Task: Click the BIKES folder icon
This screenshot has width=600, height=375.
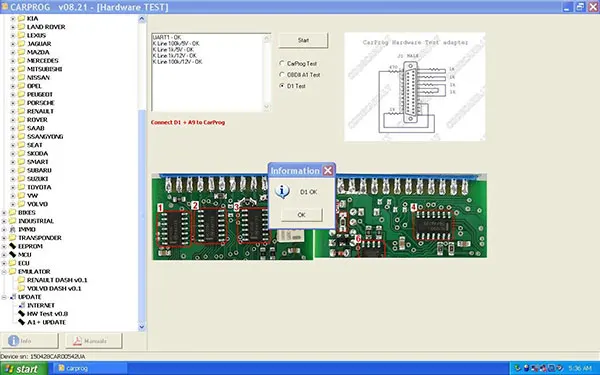Action: 13,212
